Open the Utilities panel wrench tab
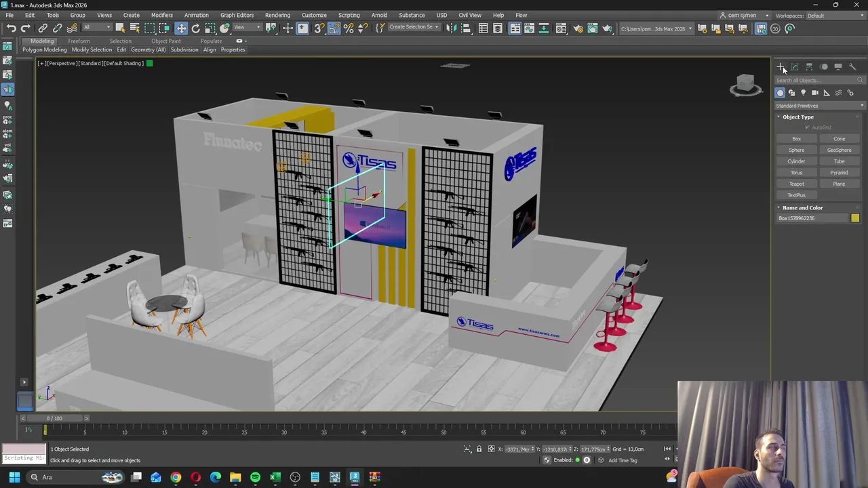The width and height of the screenshot is (868, 488). click(852, 66)
